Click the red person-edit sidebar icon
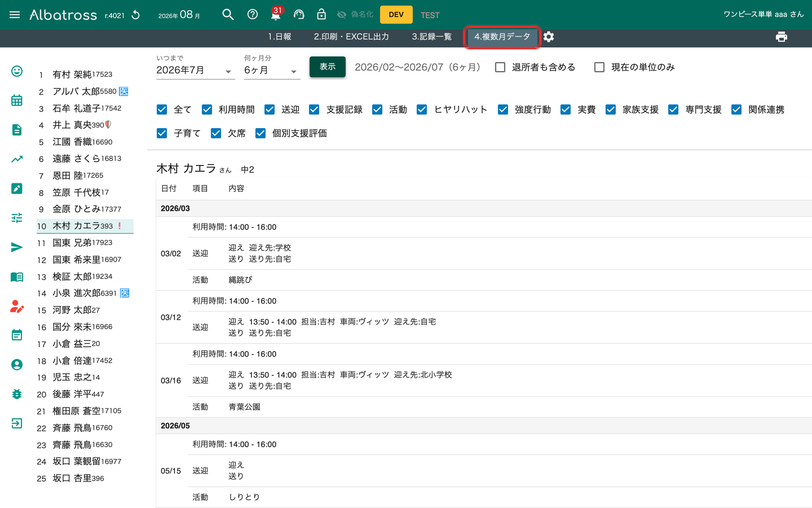The width and height of the screenshot is (812, 508). (x=17, y=306)
